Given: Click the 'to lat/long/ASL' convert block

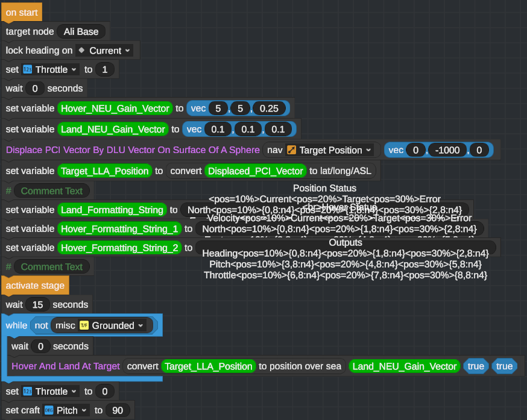Looking at the screenshot, I should [271, 171].
